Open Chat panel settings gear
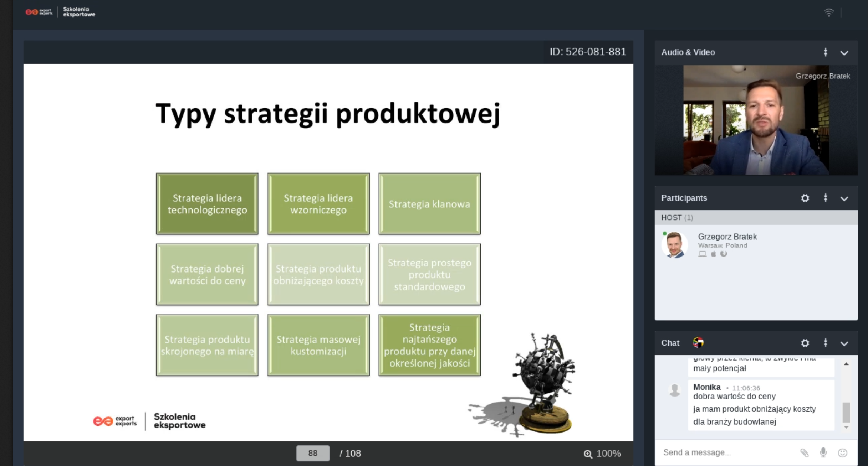 805,343
